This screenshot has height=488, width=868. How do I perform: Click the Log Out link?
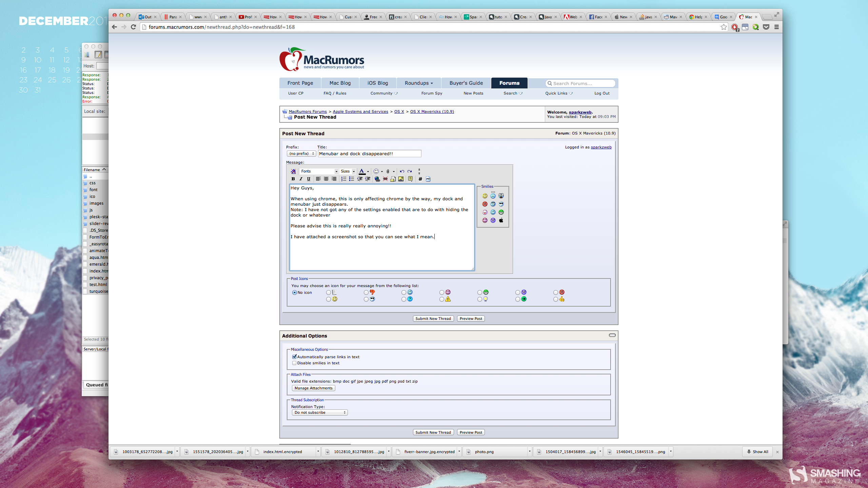[602, 93]
